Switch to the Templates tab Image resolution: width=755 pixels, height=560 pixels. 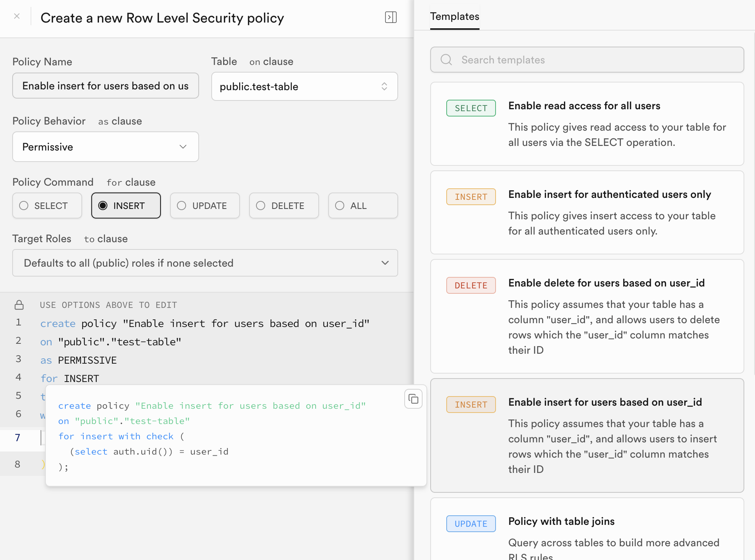[454, 16]
